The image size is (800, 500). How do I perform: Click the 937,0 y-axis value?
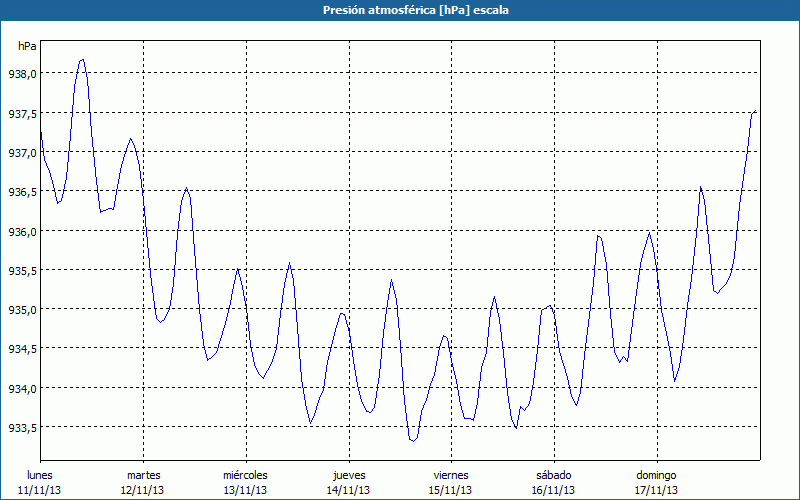[x=22, y=153]
